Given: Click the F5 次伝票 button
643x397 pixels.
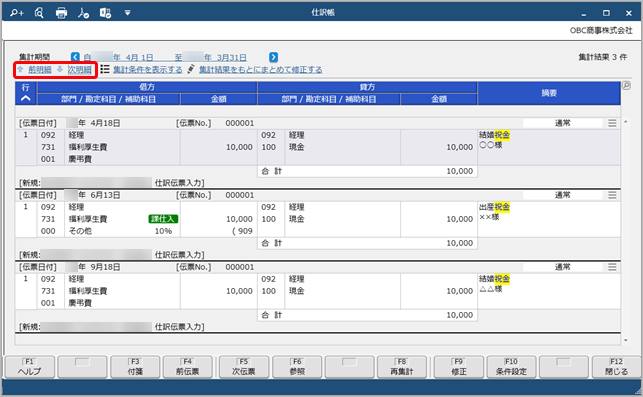Looking at the screenshot, I should click(244, 367).
